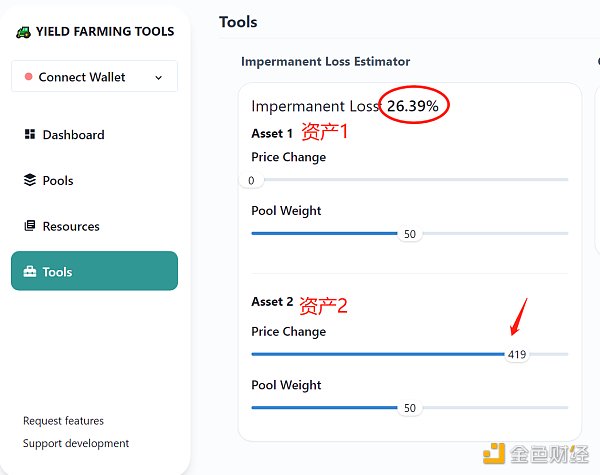The height and width of the screenshot is (475, 600).
Task: Click the tractor logo icon
Action: tap(23, 32)
